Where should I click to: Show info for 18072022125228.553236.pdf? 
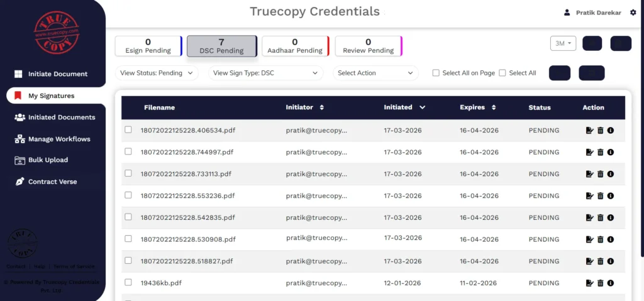[x=610, y=196]
